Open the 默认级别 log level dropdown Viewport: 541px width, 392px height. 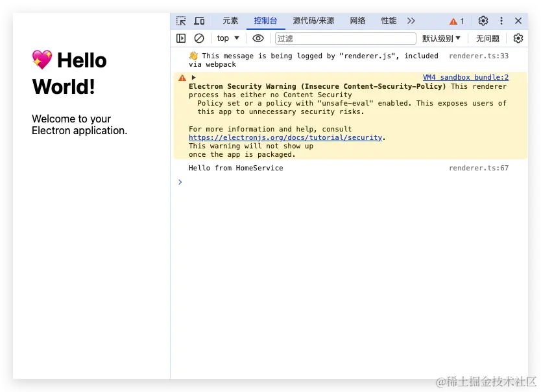(441, 38)
